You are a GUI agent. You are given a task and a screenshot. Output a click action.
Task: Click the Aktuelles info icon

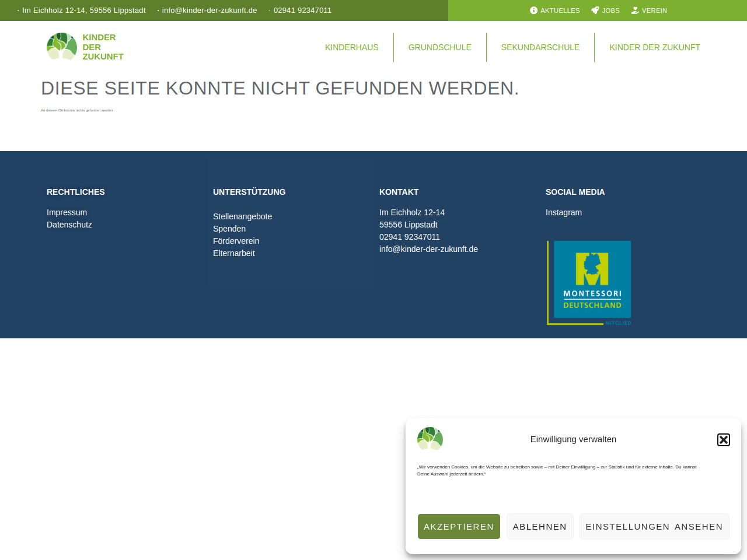click(533, 10)
